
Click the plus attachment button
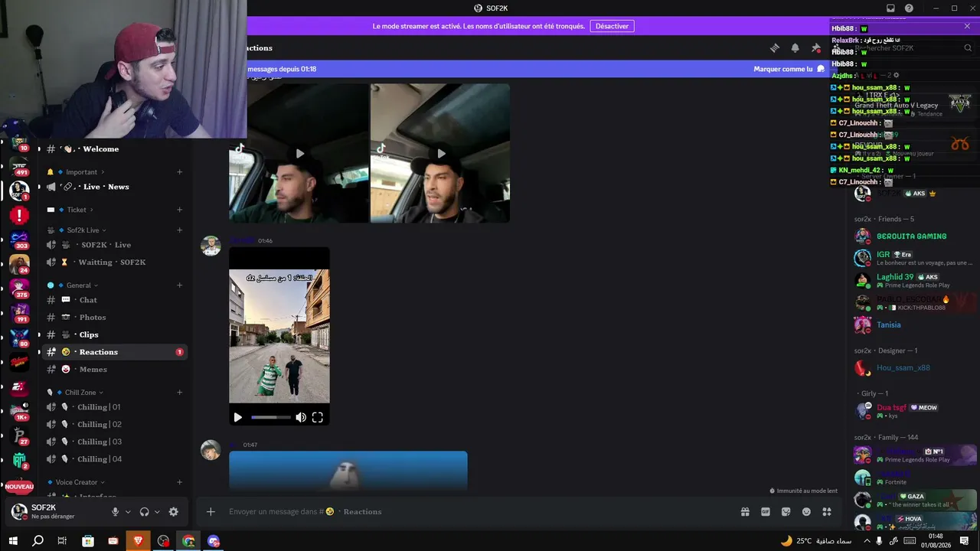[x=211, y=512]
